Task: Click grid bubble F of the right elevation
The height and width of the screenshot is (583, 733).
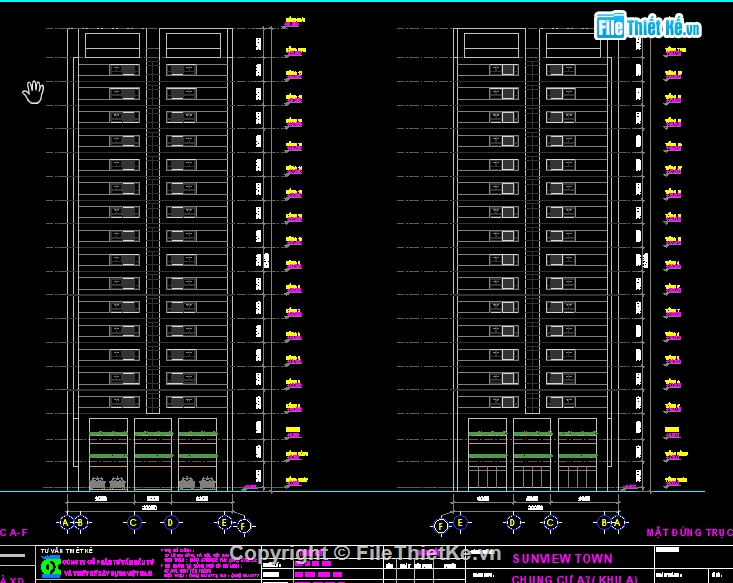Action: pos(440,526)
